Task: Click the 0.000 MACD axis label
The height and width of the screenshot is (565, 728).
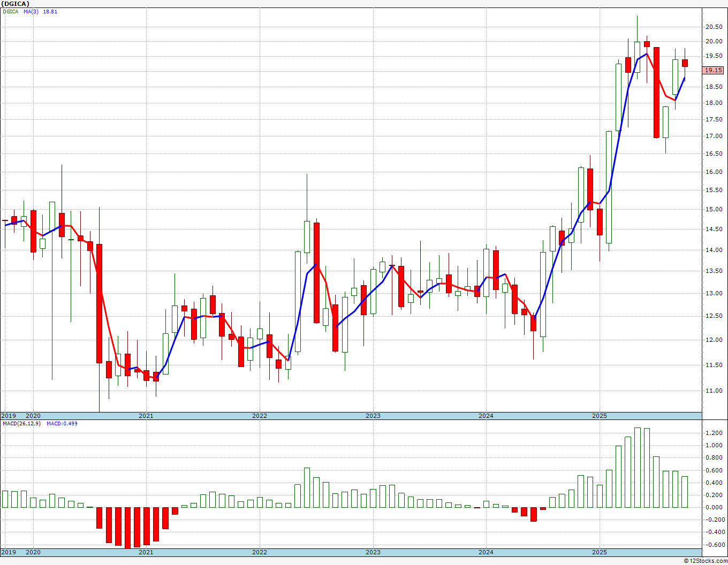Action: tap(714, 508)
